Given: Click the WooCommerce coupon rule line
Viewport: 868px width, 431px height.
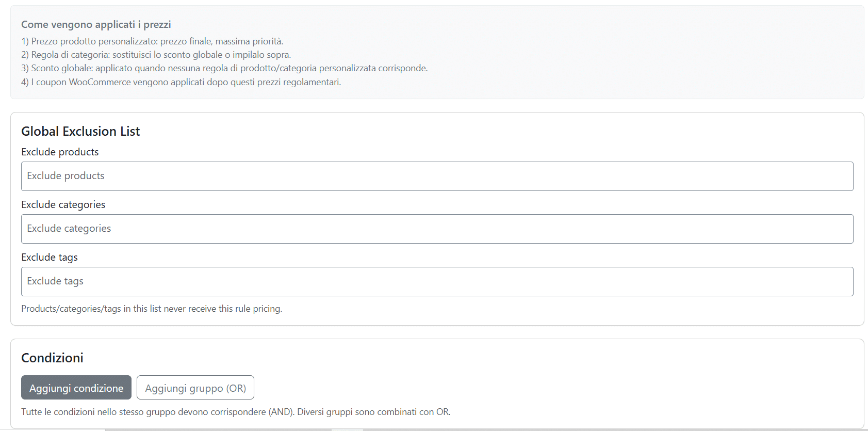Looking at the screenshot, I should tap(181, 82).
